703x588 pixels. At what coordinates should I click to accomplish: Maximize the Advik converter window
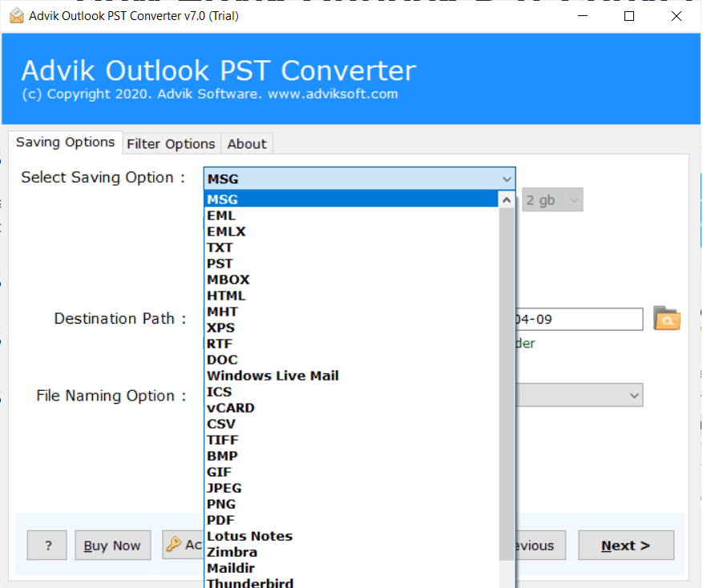pos(629,16)
